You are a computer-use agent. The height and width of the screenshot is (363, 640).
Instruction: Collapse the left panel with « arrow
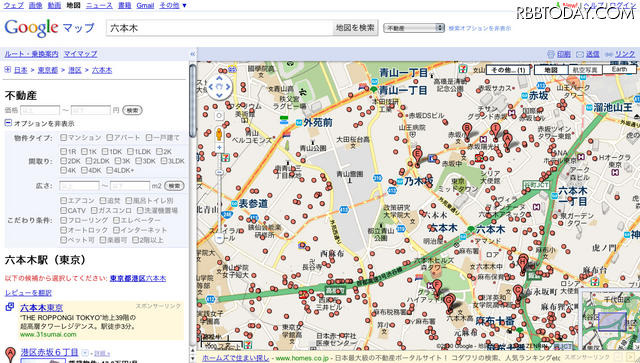193,54
